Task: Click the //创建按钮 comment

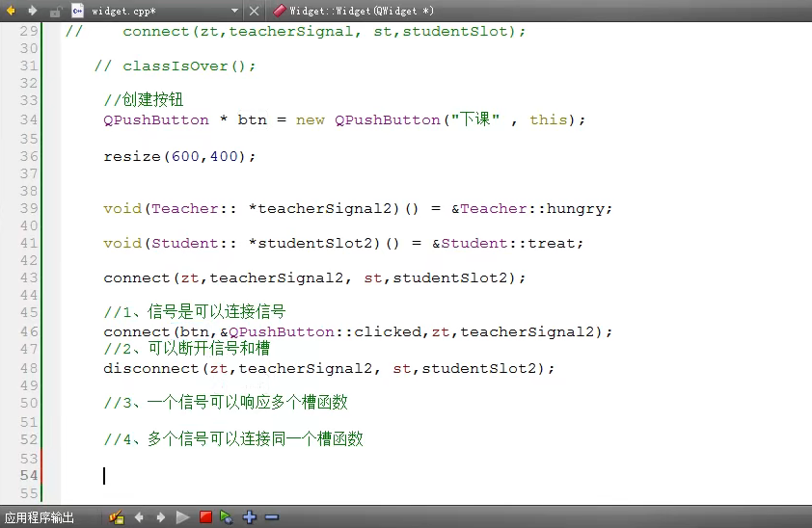Action: tap(144, 99)
